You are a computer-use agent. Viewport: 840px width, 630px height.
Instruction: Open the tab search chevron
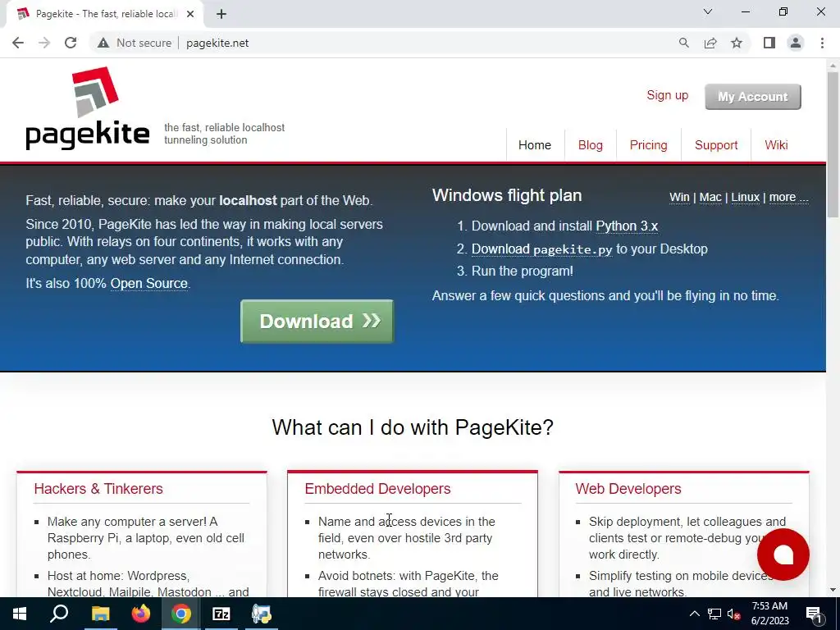tap(708, 11)
